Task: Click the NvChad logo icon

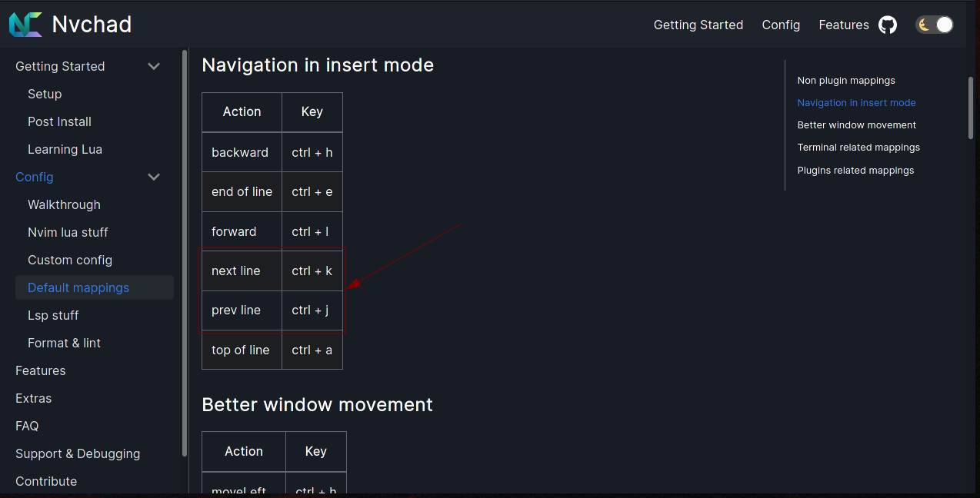Action: (x=25, y=24)
